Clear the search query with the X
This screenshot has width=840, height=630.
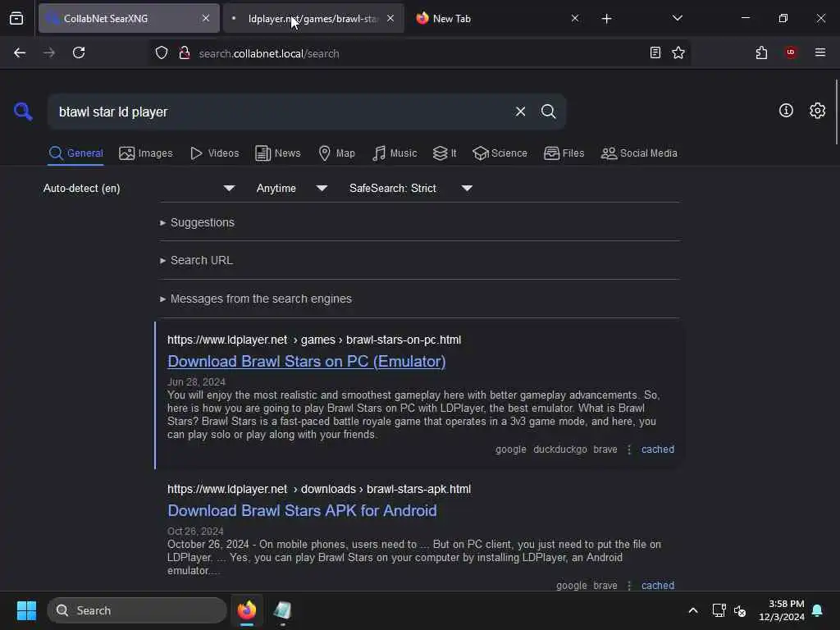[x=520, y=112]
